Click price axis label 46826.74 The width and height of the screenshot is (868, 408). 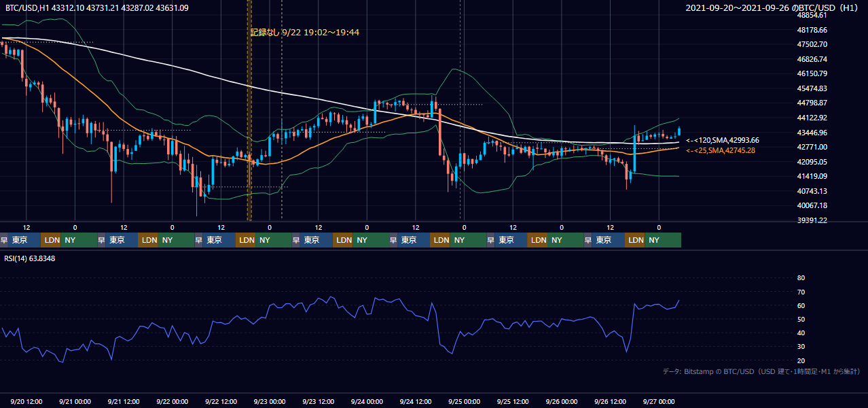(812, 59)
